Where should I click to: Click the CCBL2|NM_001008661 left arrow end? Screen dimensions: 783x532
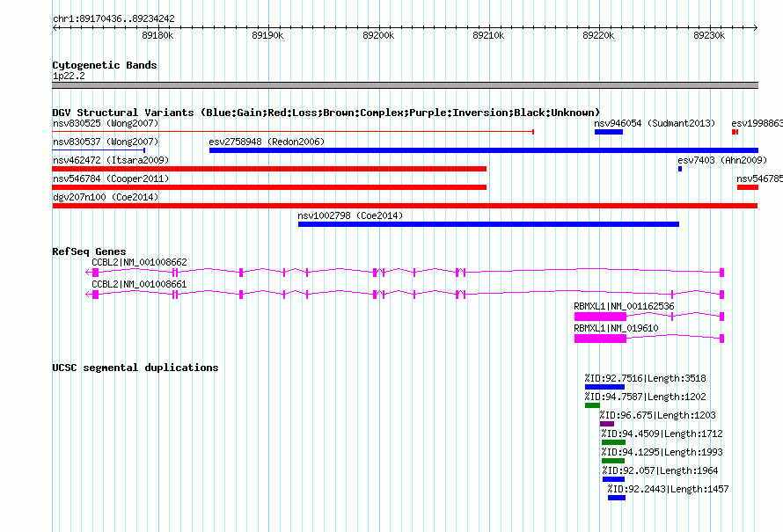88,294
